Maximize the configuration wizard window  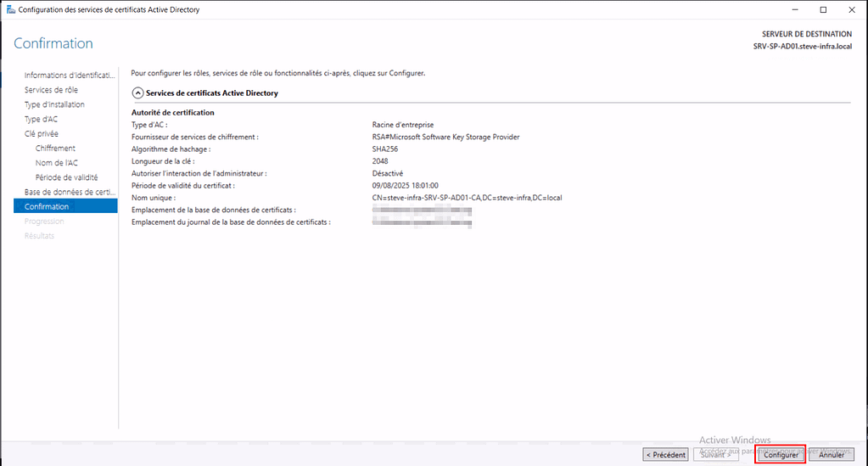click(823, 9)
